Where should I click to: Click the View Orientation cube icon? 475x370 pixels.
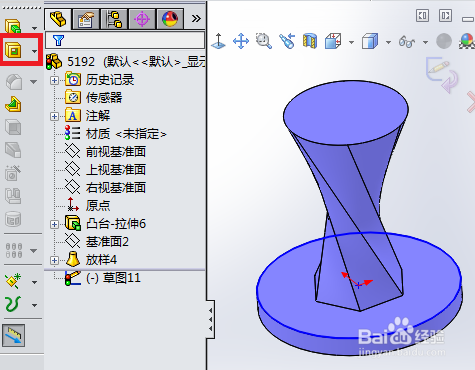[x=333, y=41]
